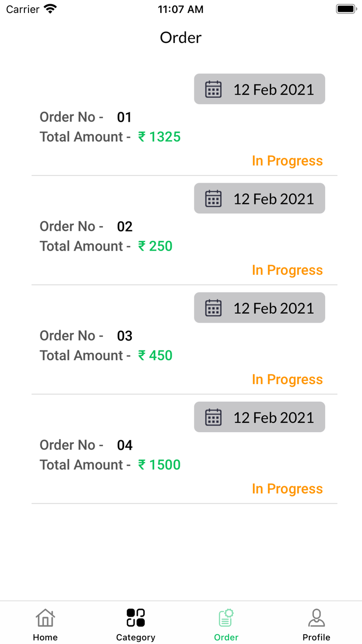Click calendar icon on order 02

213,198
